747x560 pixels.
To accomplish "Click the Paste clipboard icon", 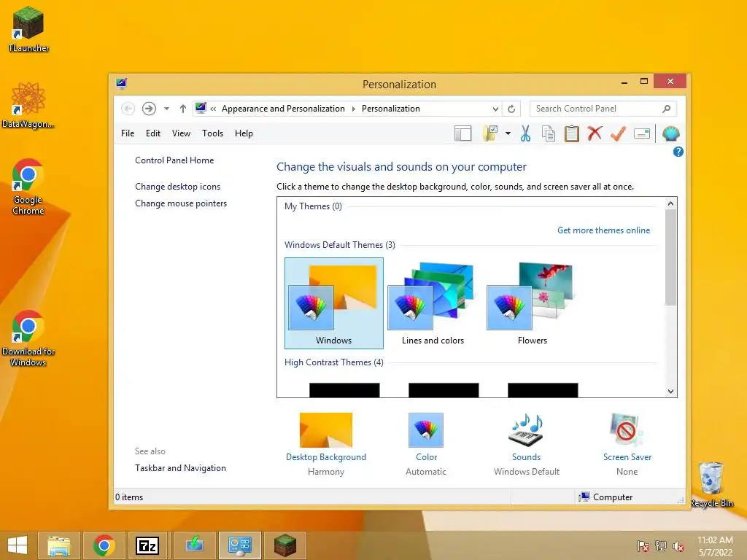I will (x=572, y=134).
